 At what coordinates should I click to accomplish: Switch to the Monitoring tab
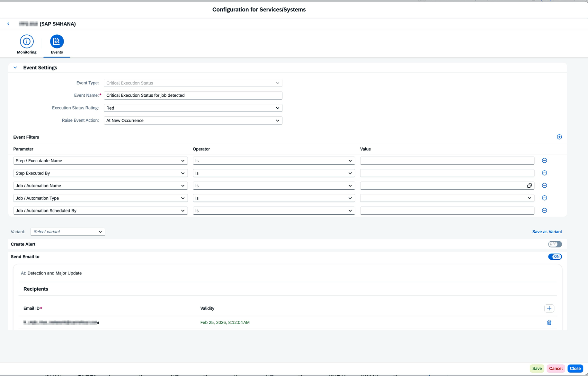coord(27,44)
